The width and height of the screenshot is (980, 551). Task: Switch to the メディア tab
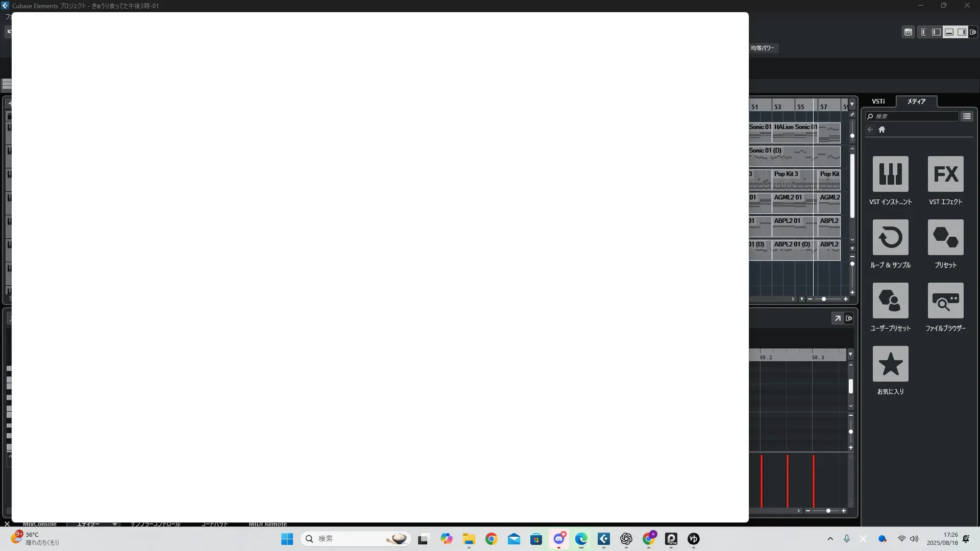916,102
